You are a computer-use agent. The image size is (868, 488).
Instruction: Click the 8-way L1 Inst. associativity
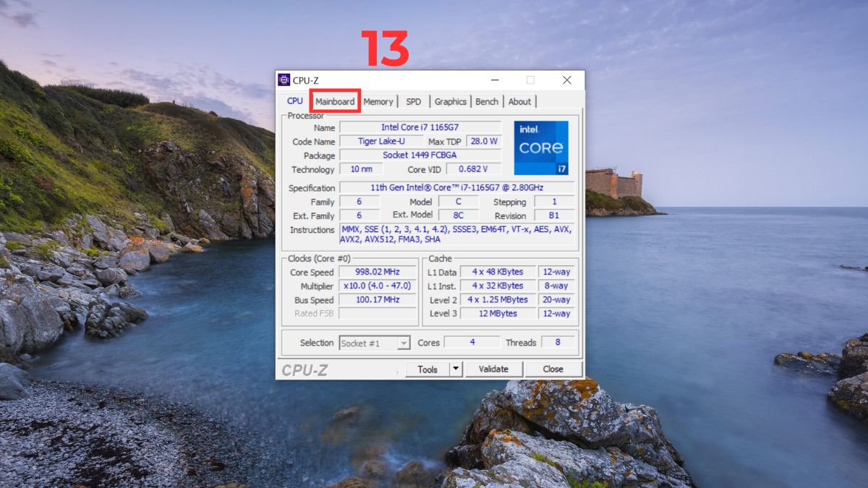coord(556,286)
